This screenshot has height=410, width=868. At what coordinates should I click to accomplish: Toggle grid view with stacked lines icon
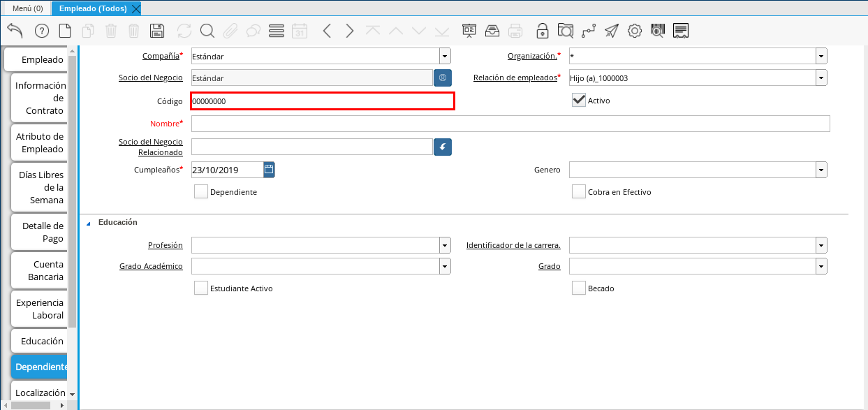pos(276,31)
